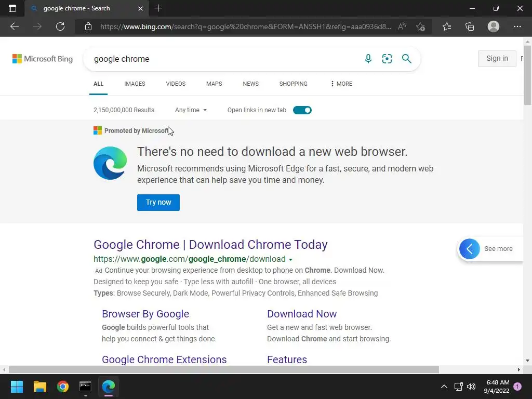Click the Microsoft Edge taskbar icon
The width and height of the screenshot is (532, 399).
click(109, 387)
